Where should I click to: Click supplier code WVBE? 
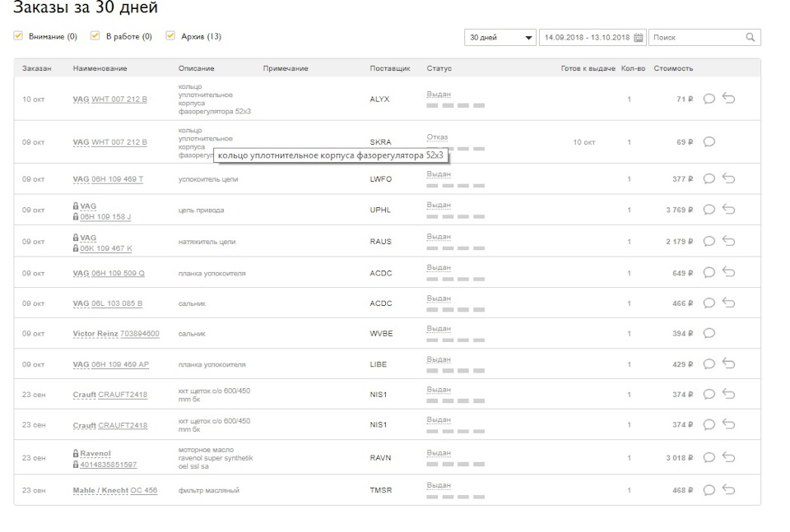coord(381,334)
